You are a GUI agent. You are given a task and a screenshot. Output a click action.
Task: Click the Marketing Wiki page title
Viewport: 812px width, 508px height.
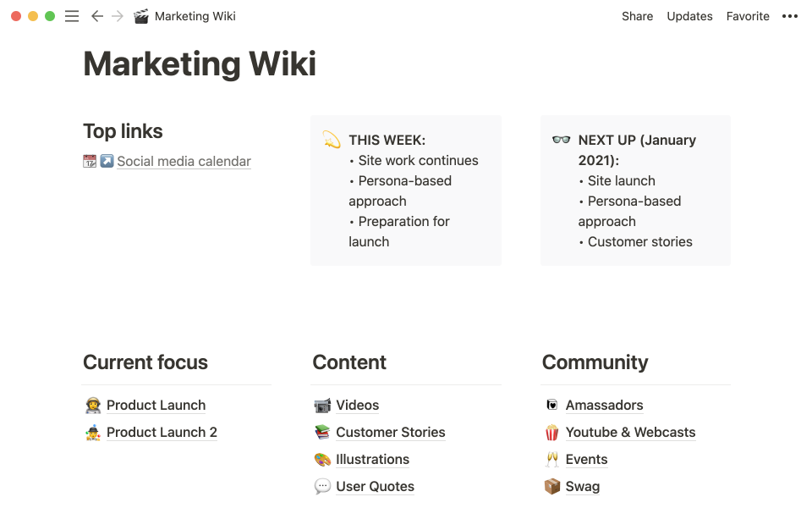[200, 64]
